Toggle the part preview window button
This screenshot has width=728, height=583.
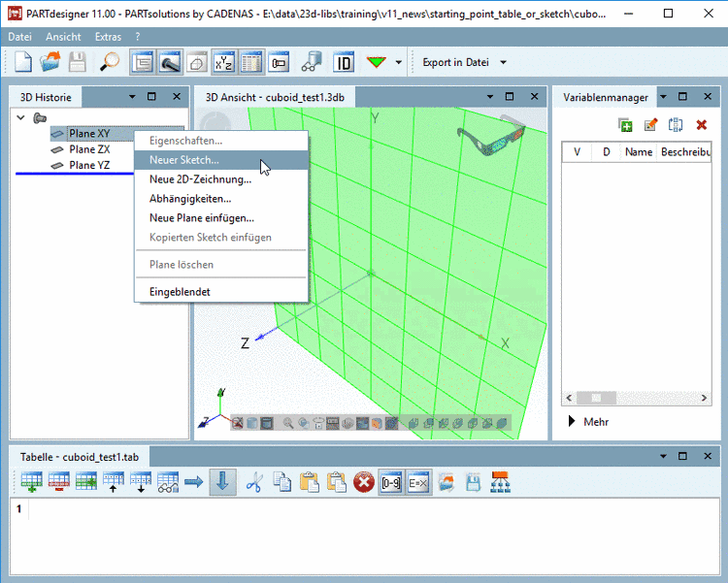tap(279, 62)
